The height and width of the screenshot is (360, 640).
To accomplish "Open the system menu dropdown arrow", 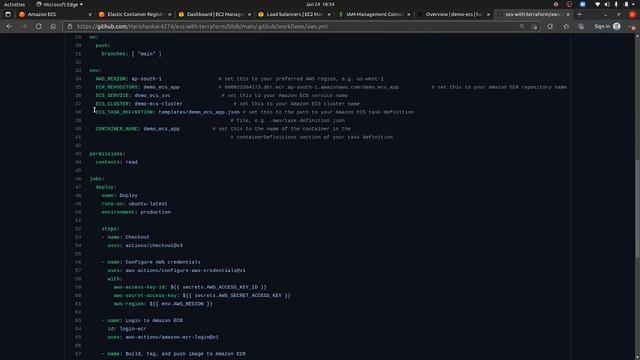I will (x=634, y=4).
